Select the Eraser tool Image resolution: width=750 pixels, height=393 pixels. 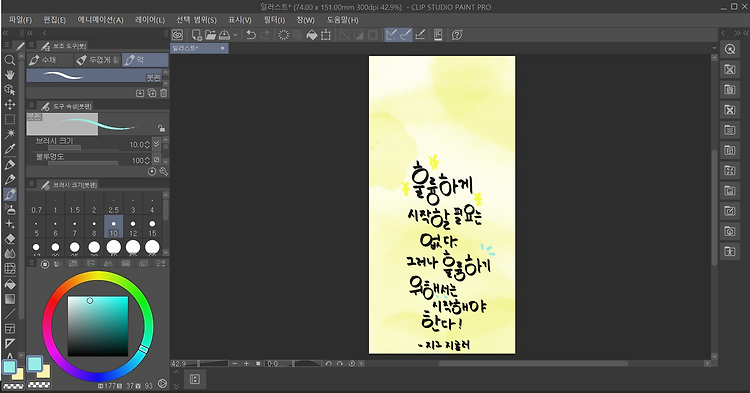[x=10, y=239]
